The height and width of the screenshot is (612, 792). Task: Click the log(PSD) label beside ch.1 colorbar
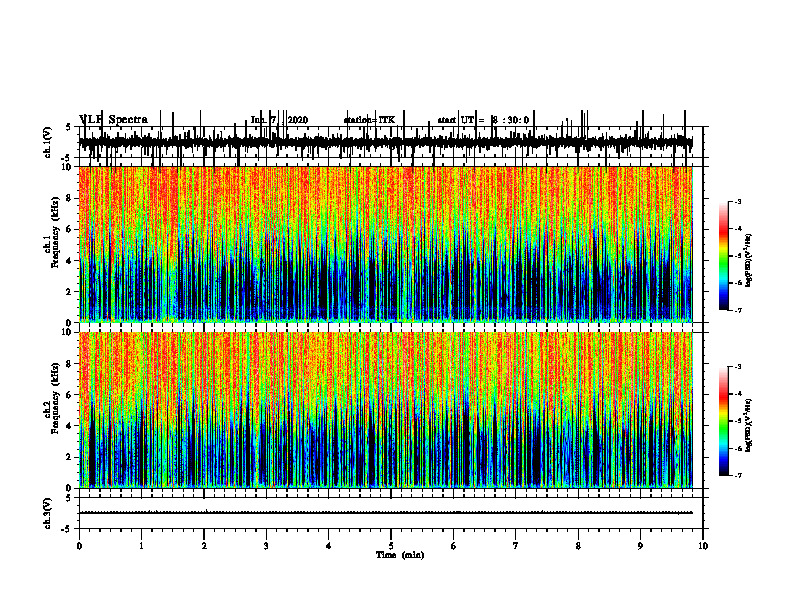tap(749, 261)
